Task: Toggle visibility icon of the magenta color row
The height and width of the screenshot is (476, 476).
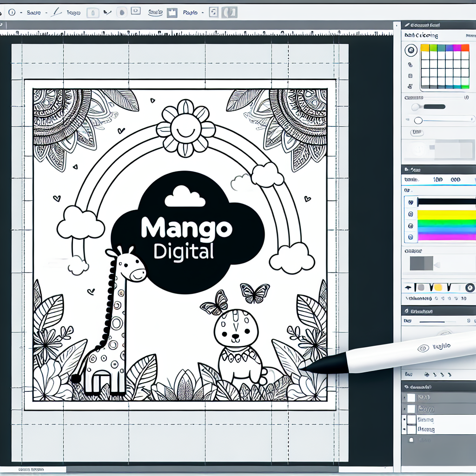Action: (x=411, y=237)
